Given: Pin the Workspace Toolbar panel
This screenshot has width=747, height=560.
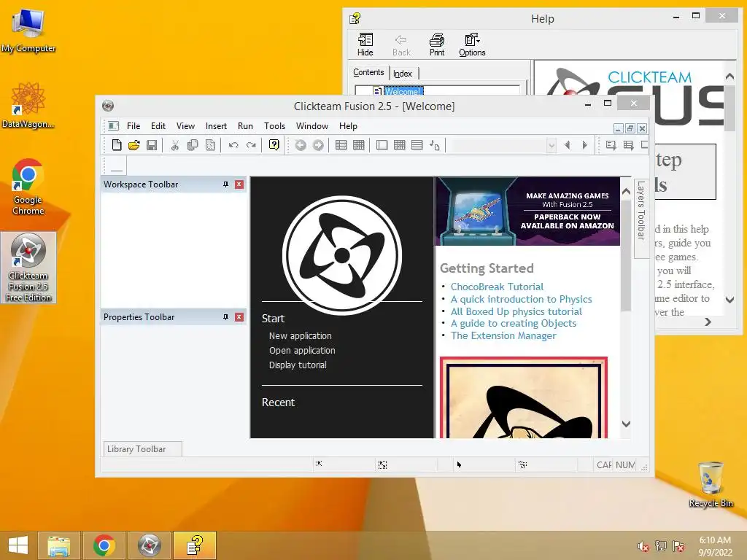Looking at the screenshot, I should 226,184.
